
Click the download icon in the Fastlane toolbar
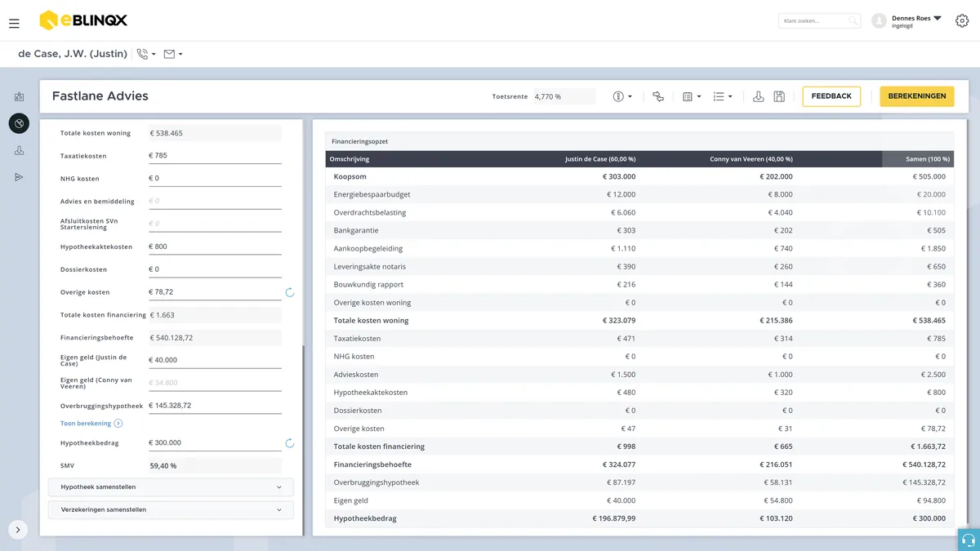point(758,96)
